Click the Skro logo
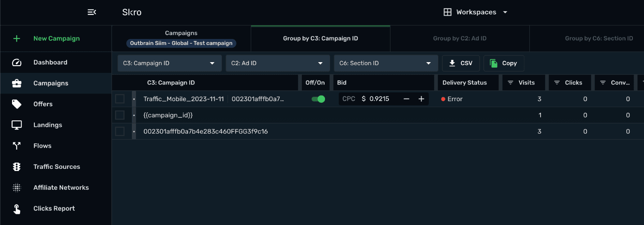 point(132,12)
